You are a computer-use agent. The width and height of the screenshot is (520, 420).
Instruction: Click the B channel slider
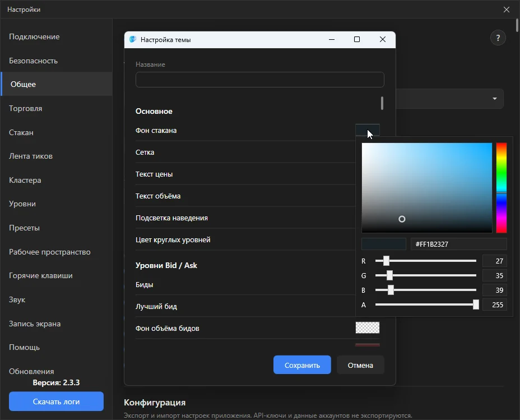(426, 290)
